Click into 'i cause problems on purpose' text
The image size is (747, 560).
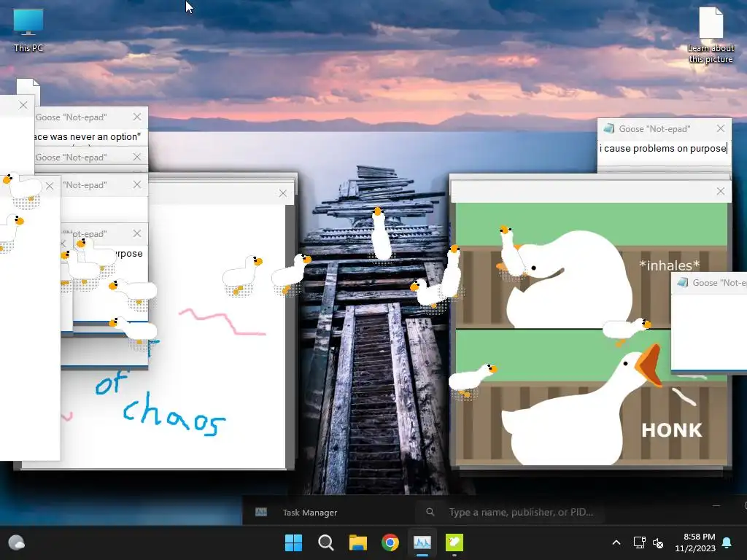(662, 149)
